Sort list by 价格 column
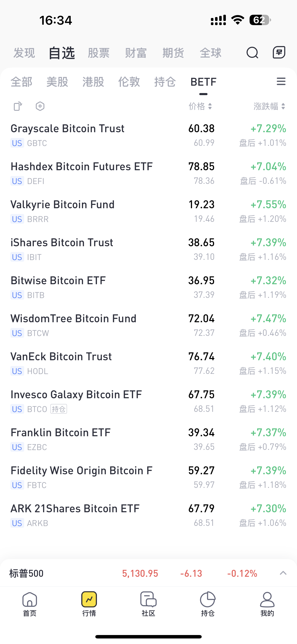The height and width of the screenshot is (644, 297). (200, 106)
